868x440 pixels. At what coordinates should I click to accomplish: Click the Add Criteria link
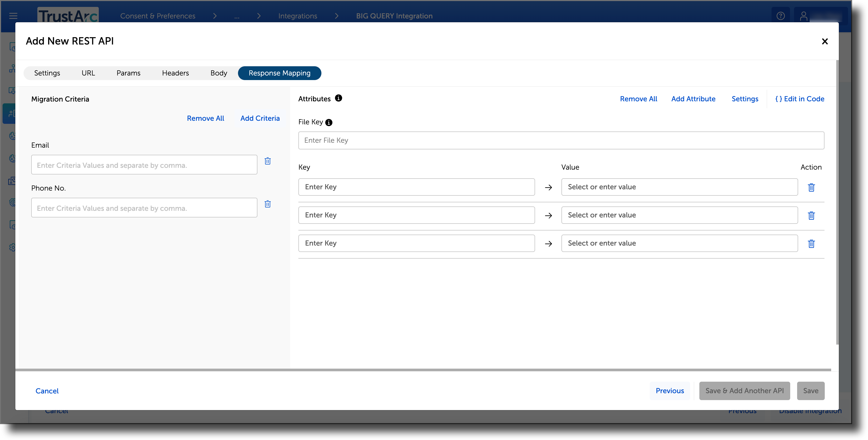[x=260, y=118]
